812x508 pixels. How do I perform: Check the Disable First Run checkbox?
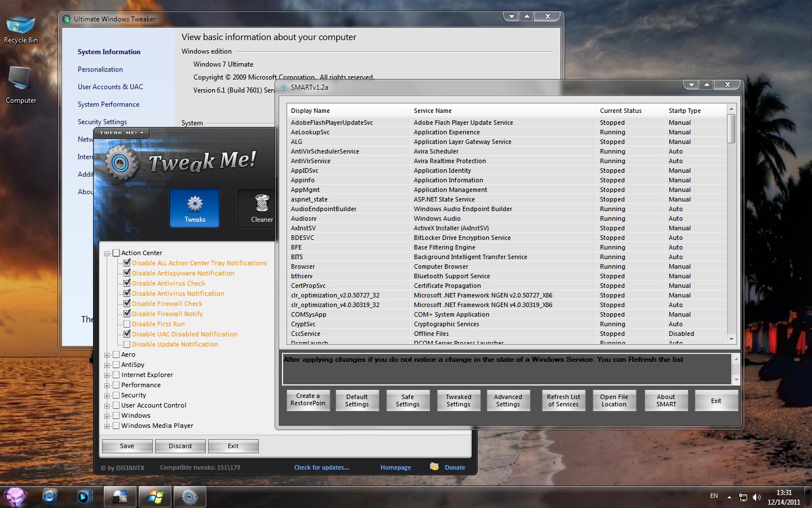pyautogui.click(x=127, y=324)
